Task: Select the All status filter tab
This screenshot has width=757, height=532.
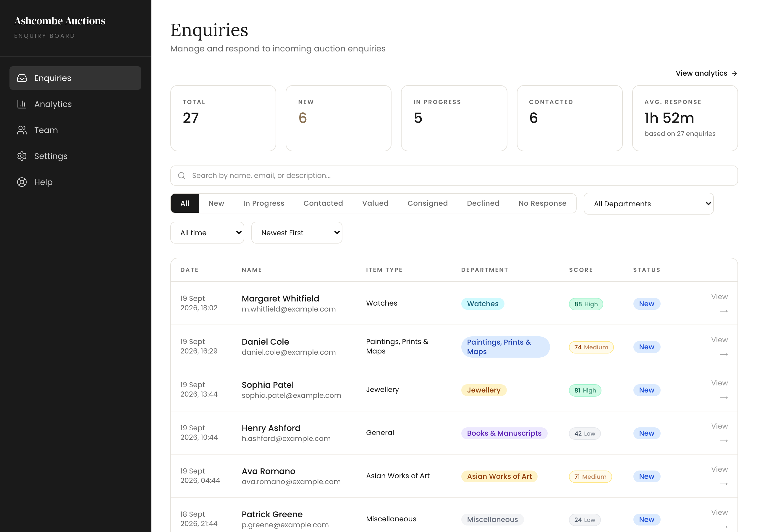Action: point(185,203)
